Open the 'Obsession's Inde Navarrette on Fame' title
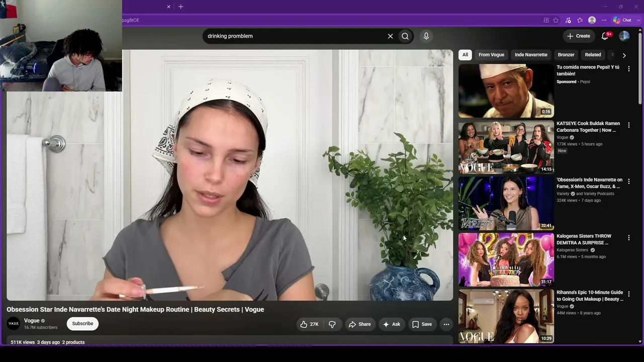 (x=589, y=183)
